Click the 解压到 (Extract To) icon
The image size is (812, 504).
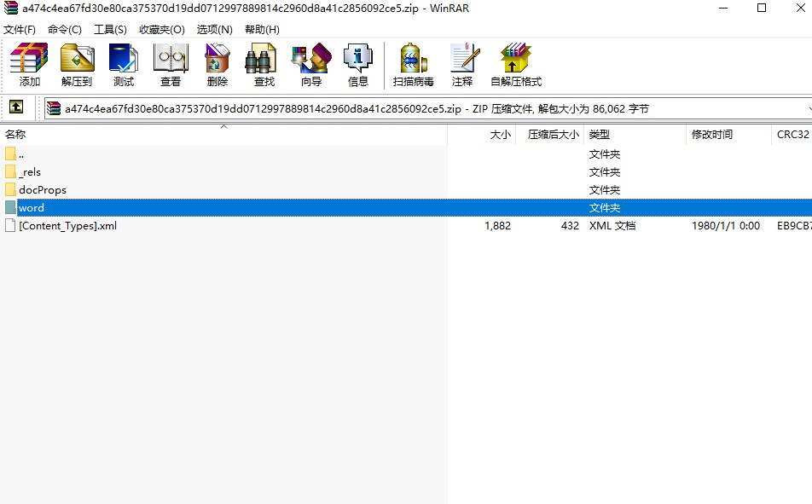[77, 65]
